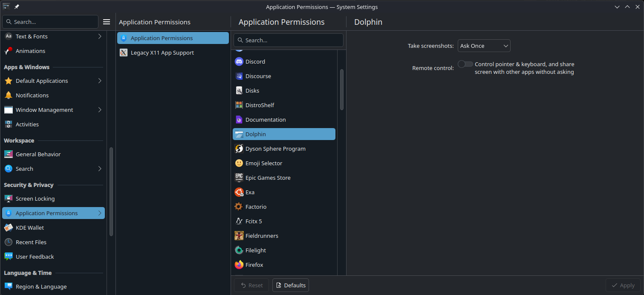Screen dimensions: 644x295
Task: Expand the Application Permissions sidebar chevron
Action: pyautogui.click(x=100, y=213)
